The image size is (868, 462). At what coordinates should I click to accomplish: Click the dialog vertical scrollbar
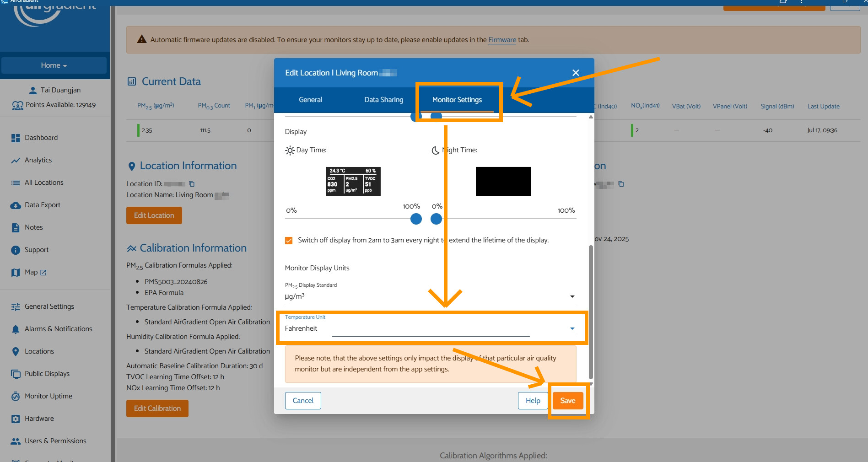591,312
